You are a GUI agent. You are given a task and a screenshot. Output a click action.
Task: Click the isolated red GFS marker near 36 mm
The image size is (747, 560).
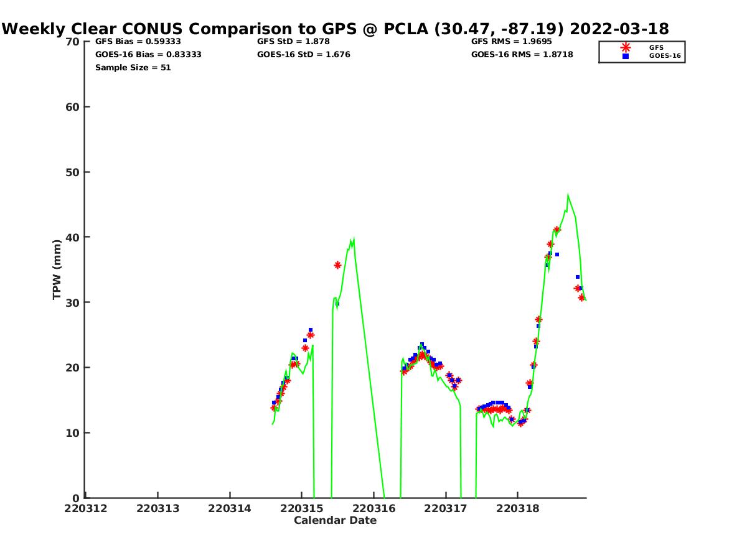tap(337, 265)
